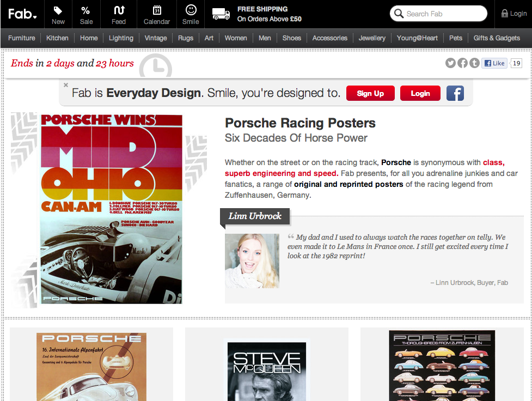532x401 pixels.
Task: Click the Login text link in header
Action: click(518, 14)
